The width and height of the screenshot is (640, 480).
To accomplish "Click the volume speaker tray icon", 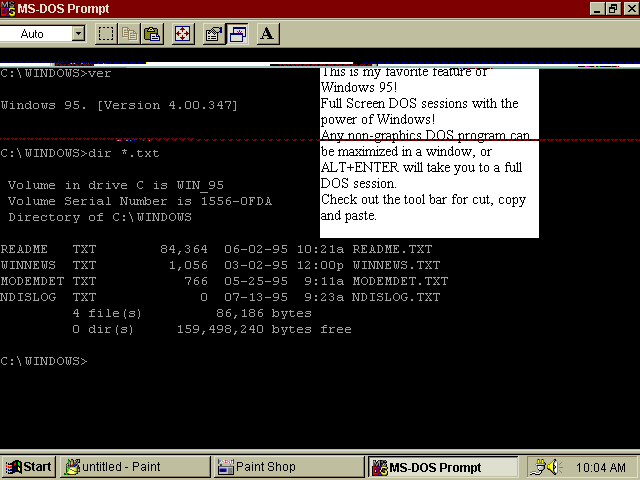I will tap(554, 467).
